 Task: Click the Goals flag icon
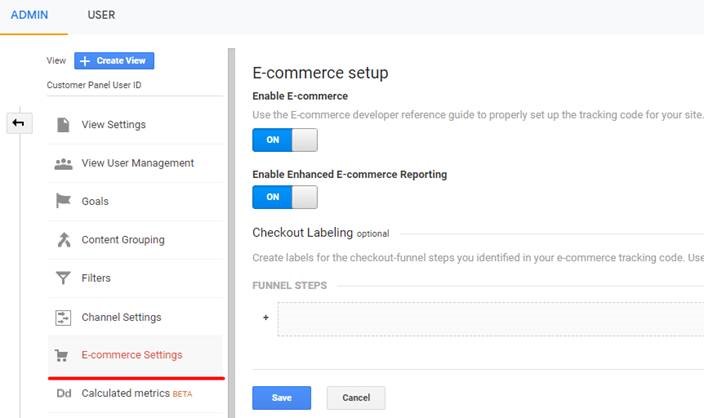point(63,201)
